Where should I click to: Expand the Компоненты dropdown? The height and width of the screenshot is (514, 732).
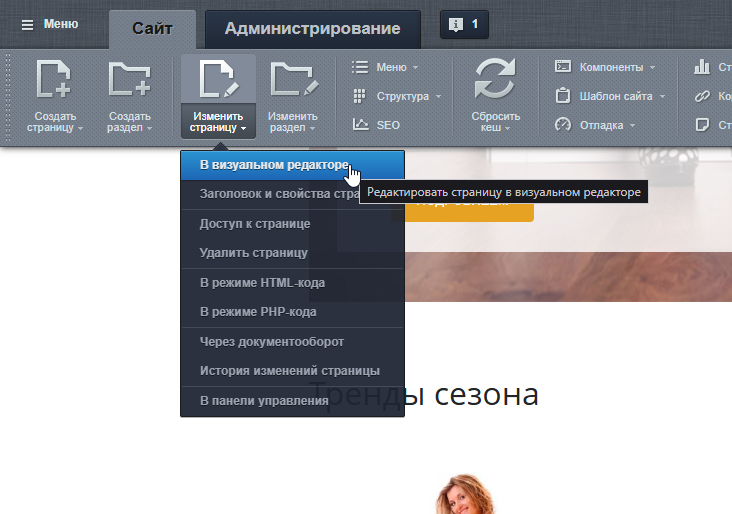click(605, 67)
